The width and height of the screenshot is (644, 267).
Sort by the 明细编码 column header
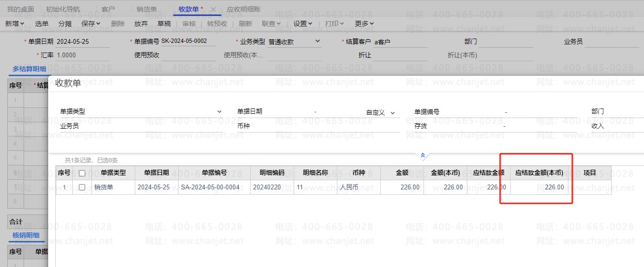(272, 173)
